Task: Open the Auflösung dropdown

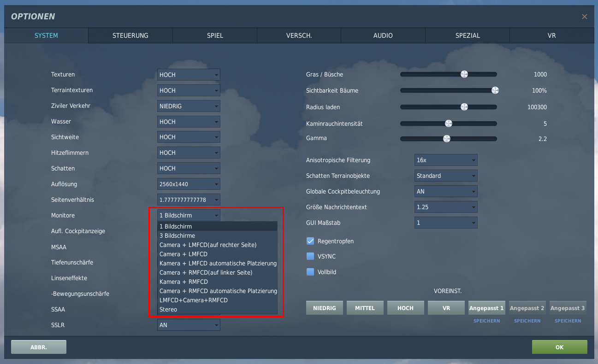Action: [x=189, y=184]
